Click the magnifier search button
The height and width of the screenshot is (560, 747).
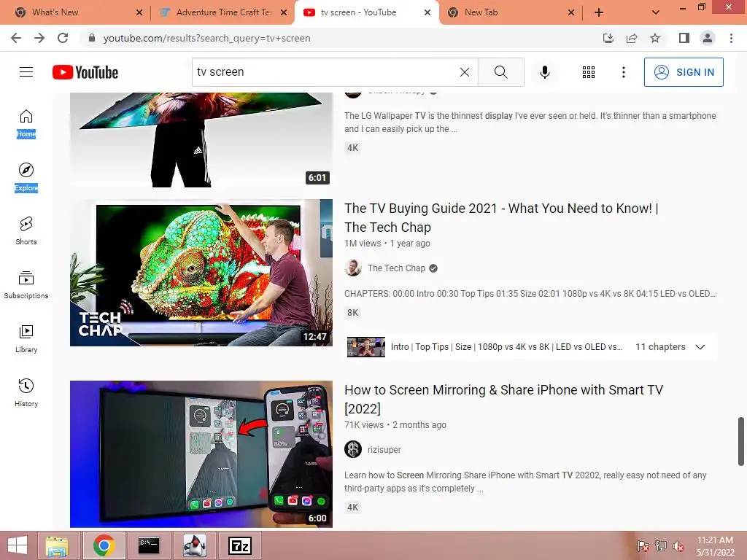[500, 72]
